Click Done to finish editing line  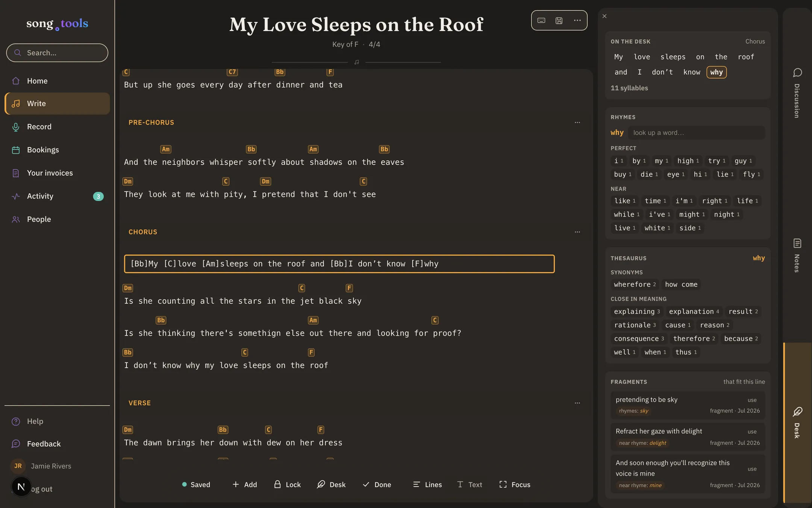(377, 485)
